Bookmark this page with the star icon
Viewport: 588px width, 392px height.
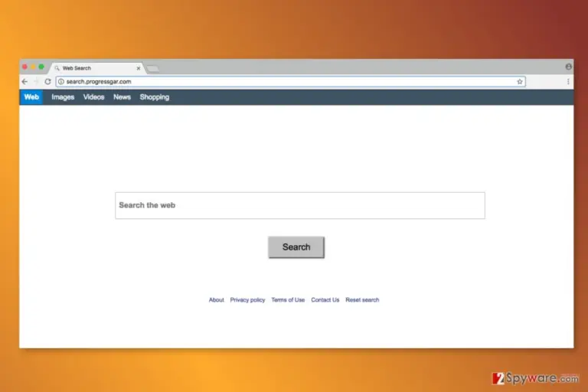(519, 81)
